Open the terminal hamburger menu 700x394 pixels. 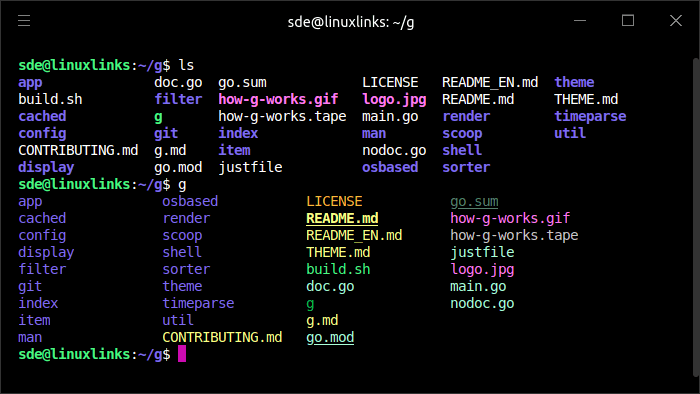[x=24, y=21]
